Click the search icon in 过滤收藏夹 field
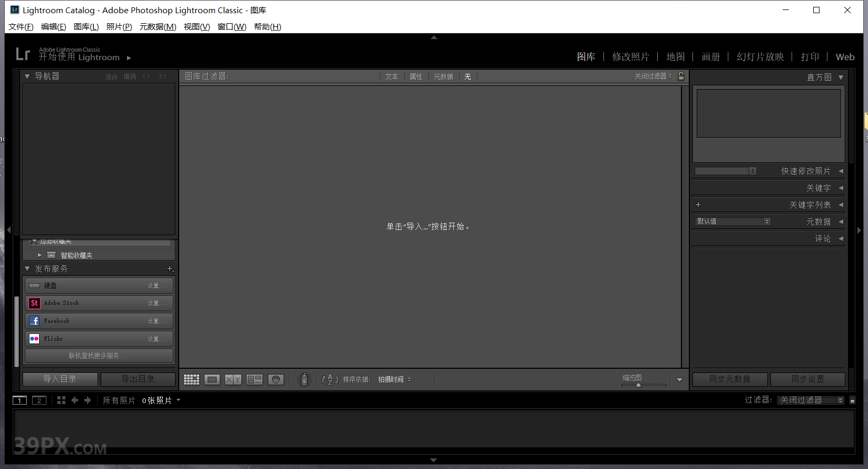This screenshot has height=469, width=868. pyautogui.click(x=34, y=241)
